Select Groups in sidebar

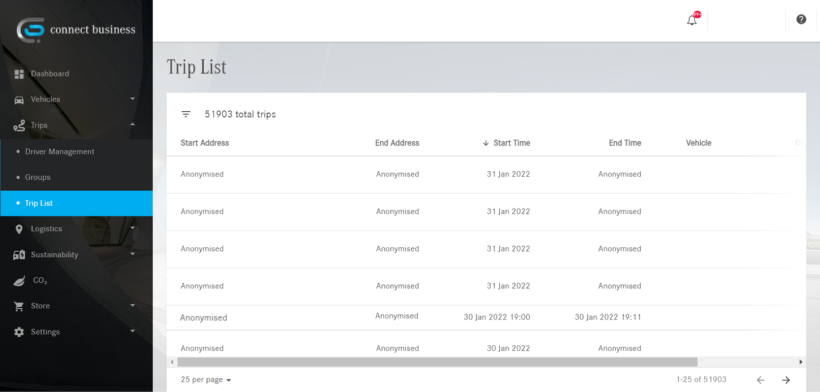click(38, 177)
